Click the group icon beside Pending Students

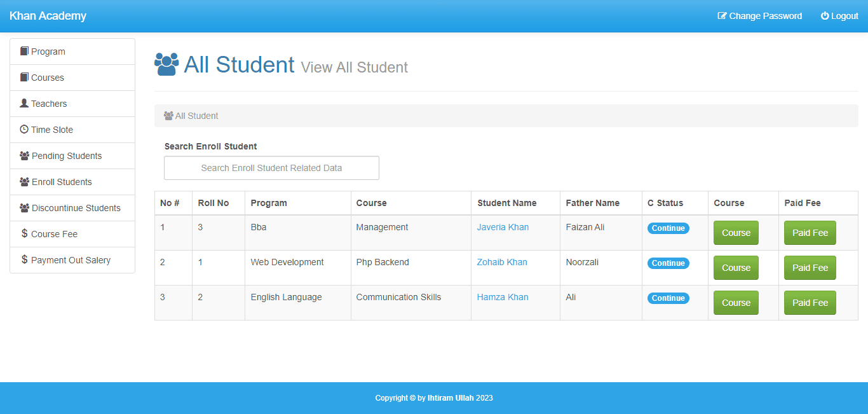pyautogui.click(x=25, y=155)
